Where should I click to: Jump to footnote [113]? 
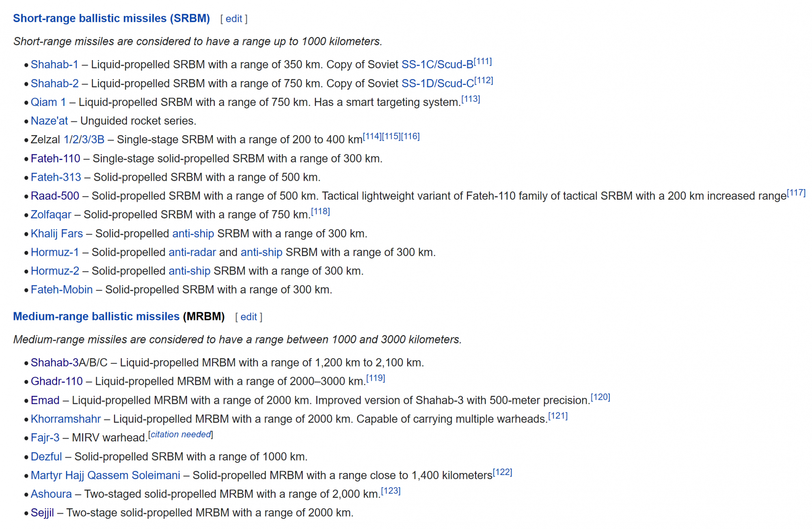tap(471, 99)
